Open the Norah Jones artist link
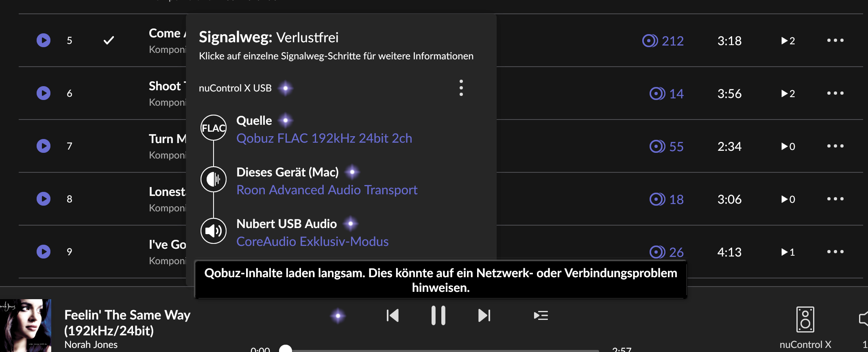This screenshot has width=868, height=352. pos(91,344)
